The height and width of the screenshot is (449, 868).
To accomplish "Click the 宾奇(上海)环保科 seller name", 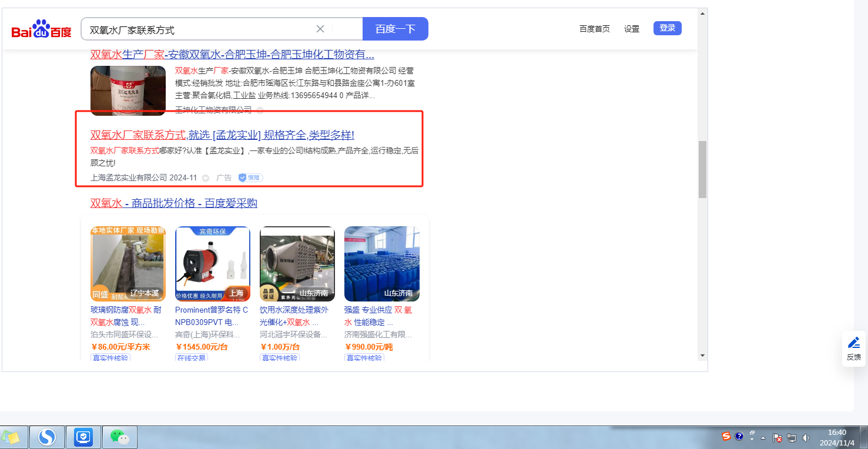I will coord(208,334).
